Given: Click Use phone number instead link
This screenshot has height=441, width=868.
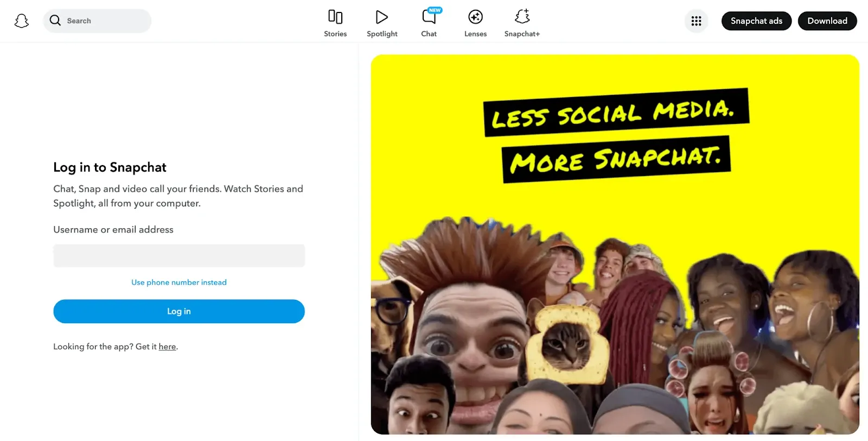Looking at the screenshot, I should point(179,282).
